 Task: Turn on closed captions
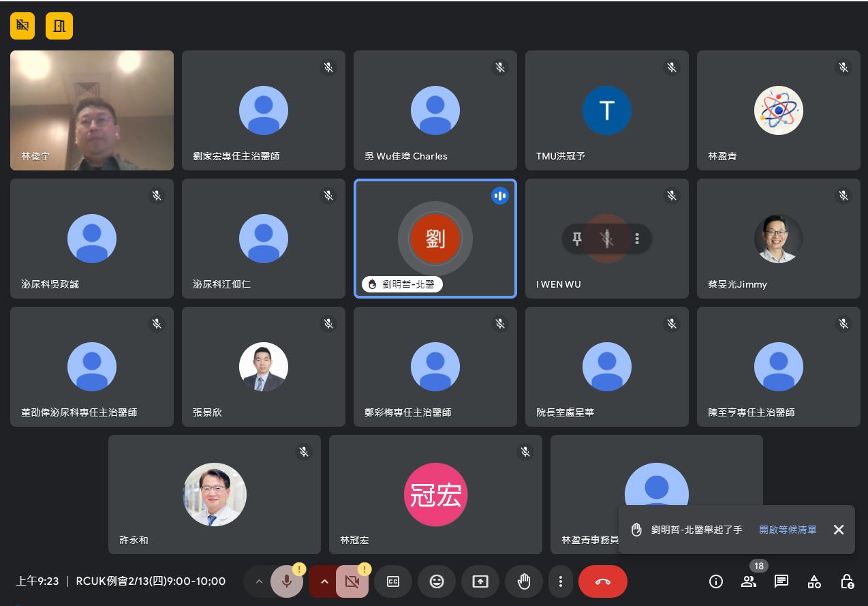[393, 581]
